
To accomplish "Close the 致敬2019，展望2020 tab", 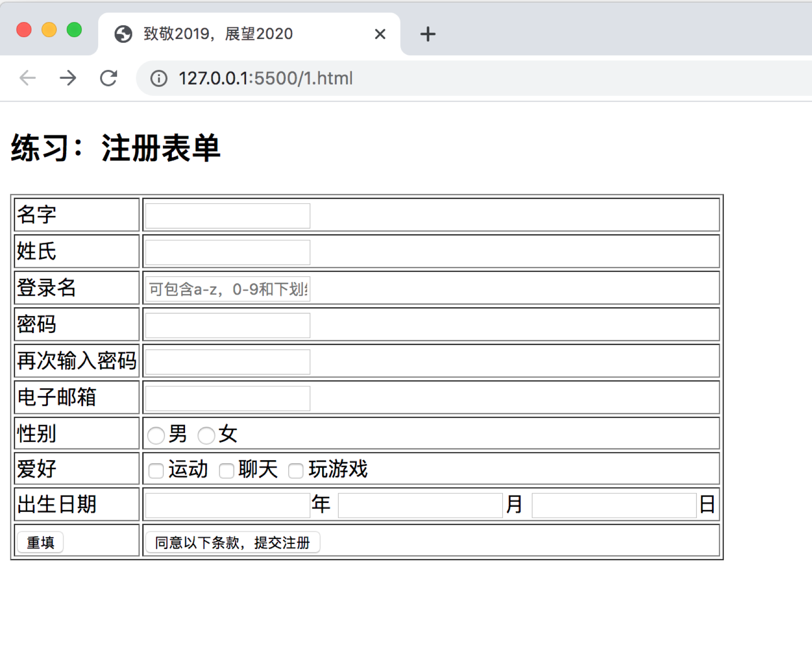I will 380,34.
